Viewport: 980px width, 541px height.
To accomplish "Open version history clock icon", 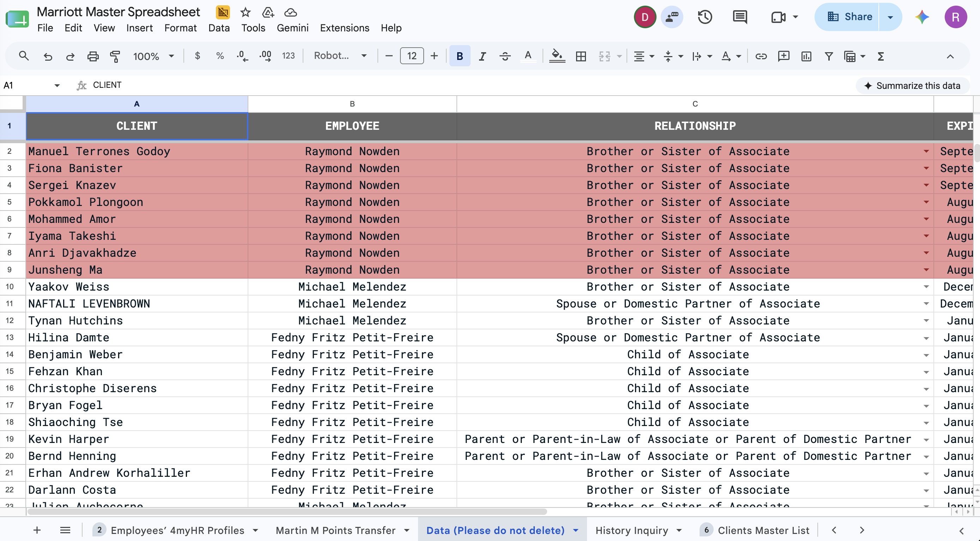I will point(704,17).
